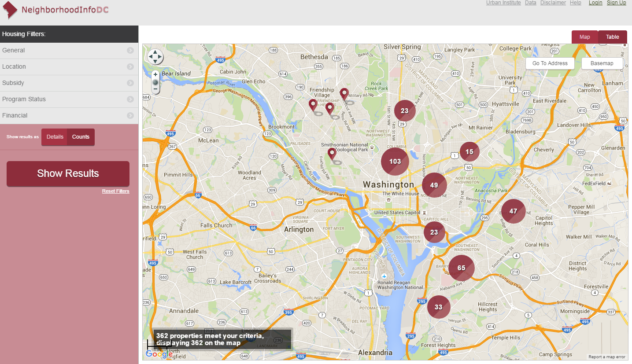Open the Disclaimer link
The image size is (632, 364).
pyautogui.click(x=553, y=3)
